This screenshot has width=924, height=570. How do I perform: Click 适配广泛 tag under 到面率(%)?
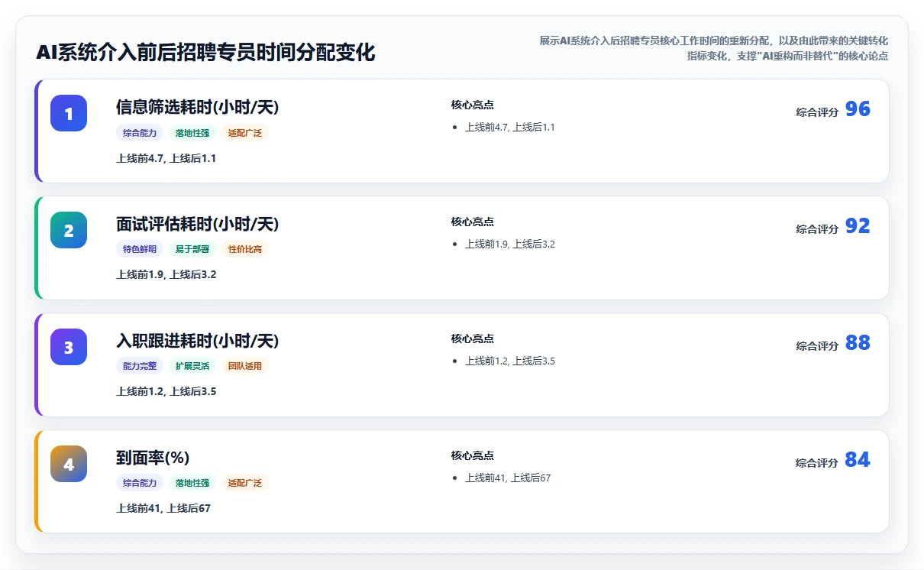[x=245, y=483]
